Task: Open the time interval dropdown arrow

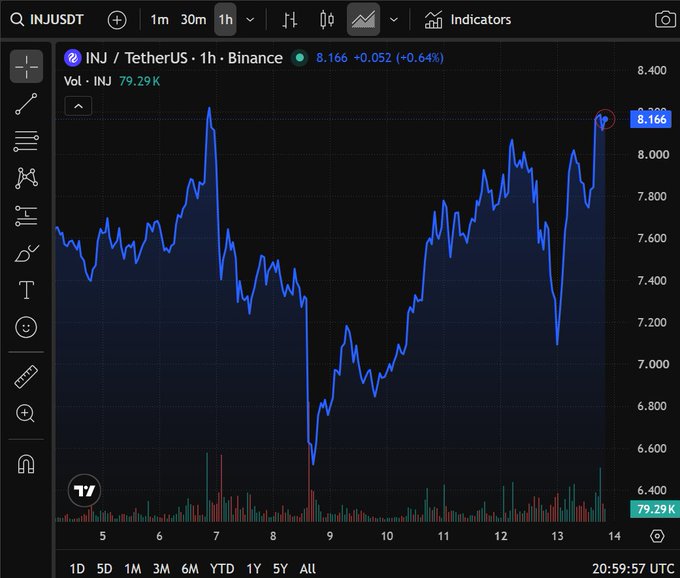Action: [x=250, y=20]
